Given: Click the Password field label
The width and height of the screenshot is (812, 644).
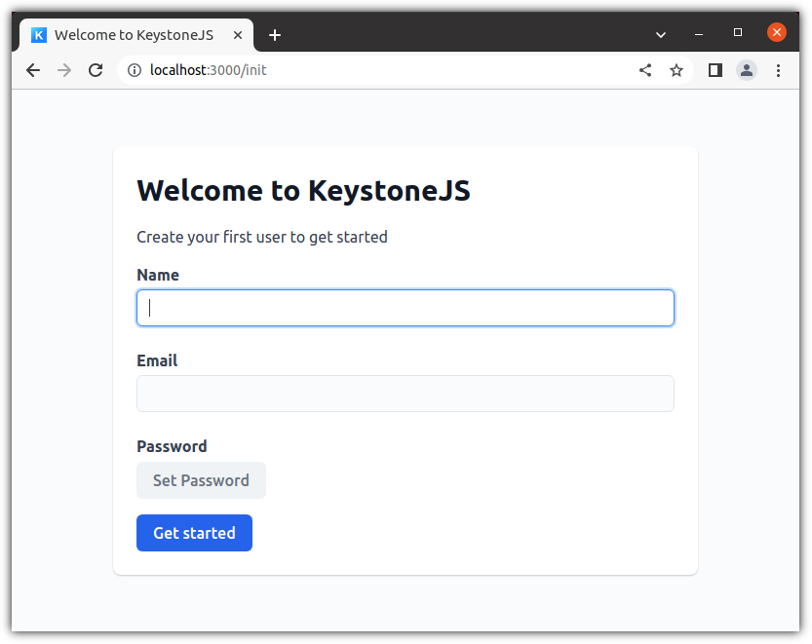Looking at the screenshot, I should pos(172,446).
